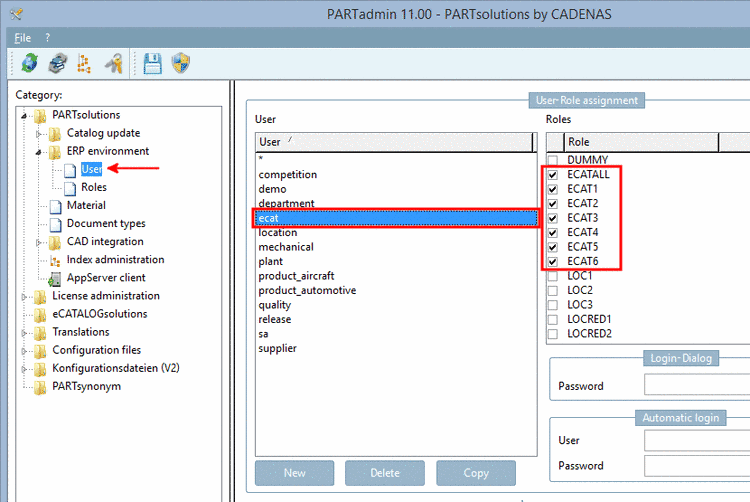The image size is (750, 502).
Task: Click the Document types page icon
Action: coord(55,224)
